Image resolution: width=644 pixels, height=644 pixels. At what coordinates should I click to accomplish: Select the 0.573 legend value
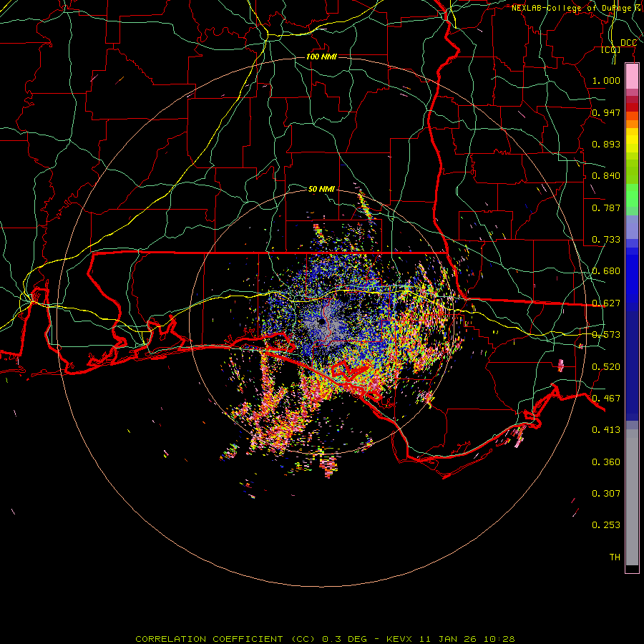click(606, 335)
